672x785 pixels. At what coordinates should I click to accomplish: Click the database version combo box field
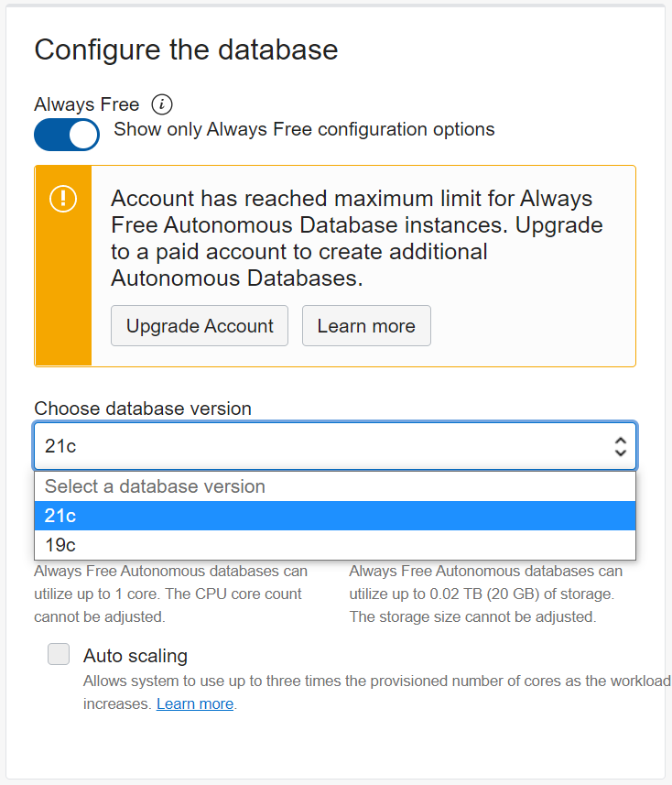click(x=320, y=446)
